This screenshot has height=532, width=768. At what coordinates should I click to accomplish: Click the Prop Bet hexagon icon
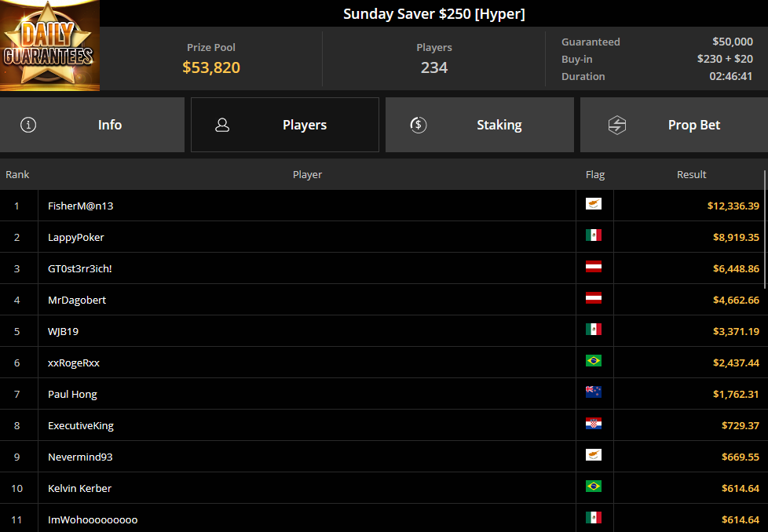point(616,125)
